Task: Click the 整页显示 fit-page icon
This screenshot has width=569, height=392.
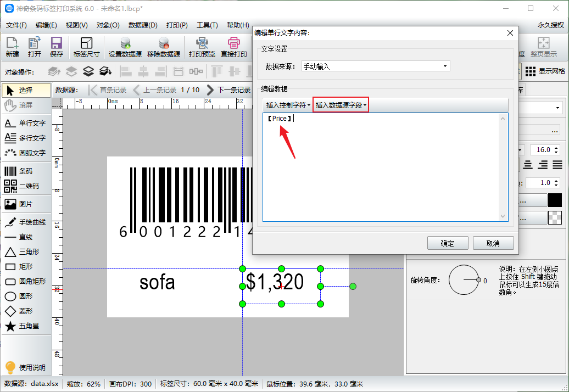Action: [x=543, y=47]
